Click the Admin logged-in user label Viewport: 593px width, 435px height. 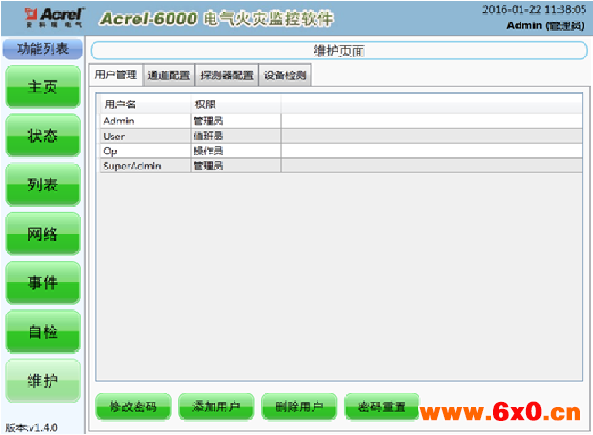pos(545,26)
